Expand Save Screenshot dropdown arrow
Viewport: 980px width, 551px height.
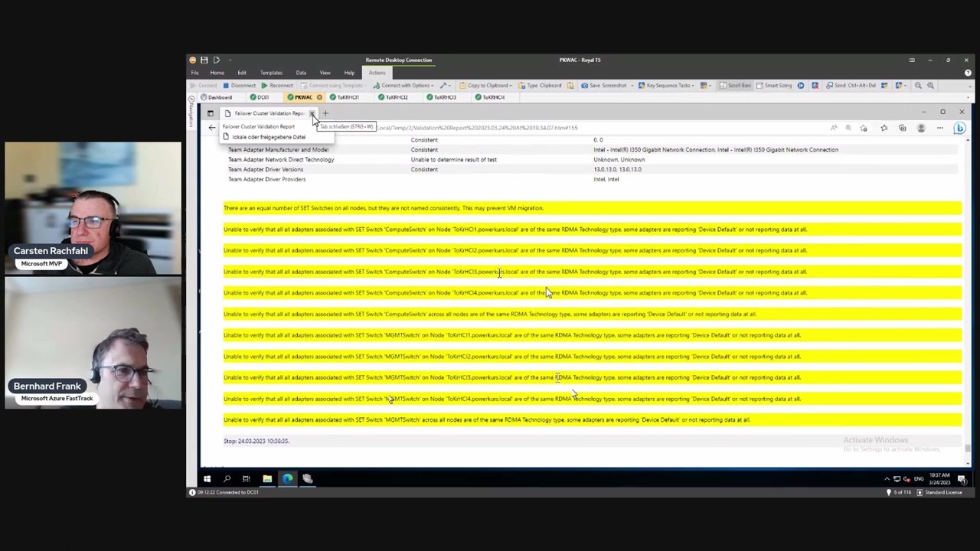(x=631, y=86)
